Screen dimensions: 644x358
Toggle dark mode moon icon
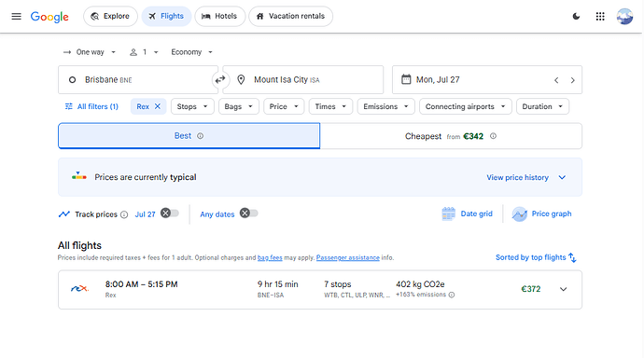576,17
